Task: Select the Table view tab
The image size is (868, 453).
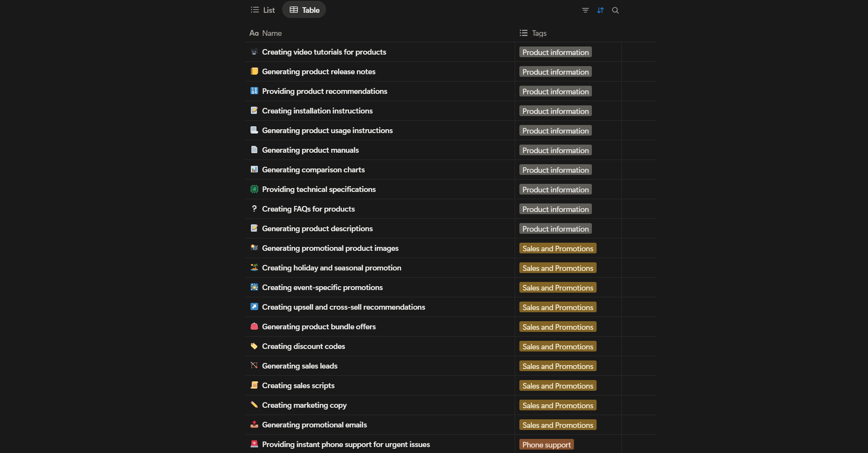Action: (304, 10)
